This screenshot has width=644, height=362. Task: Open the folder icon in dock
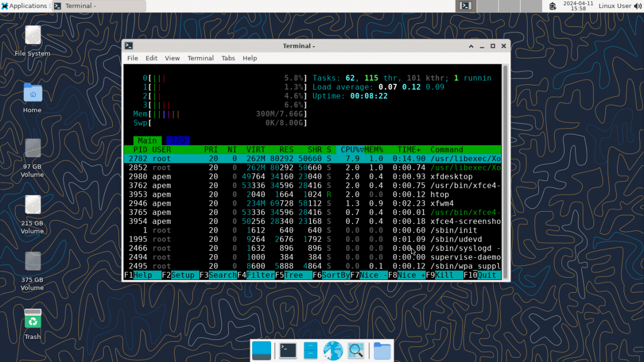coord(382,351)
